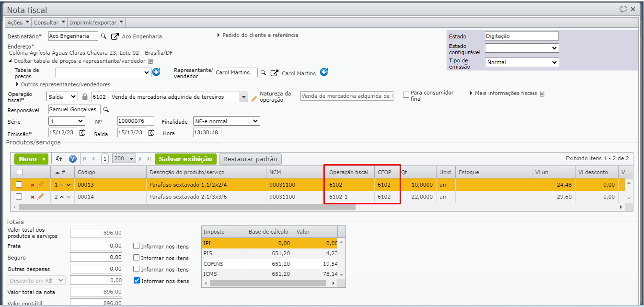This screenshot has height=307, width=644.
Task: Open calendar picker for Emissão date
Action: (x=82, y=133)
